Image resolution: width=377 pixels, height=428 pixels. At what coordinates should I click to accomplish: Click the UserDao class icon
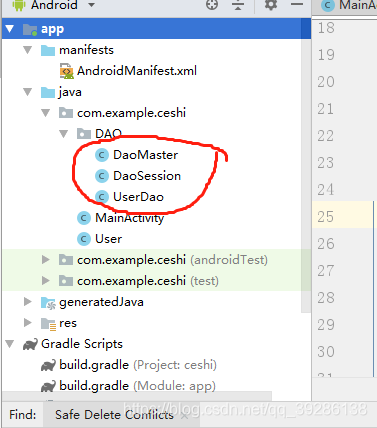pyautogui.click(x=102, y=197)
